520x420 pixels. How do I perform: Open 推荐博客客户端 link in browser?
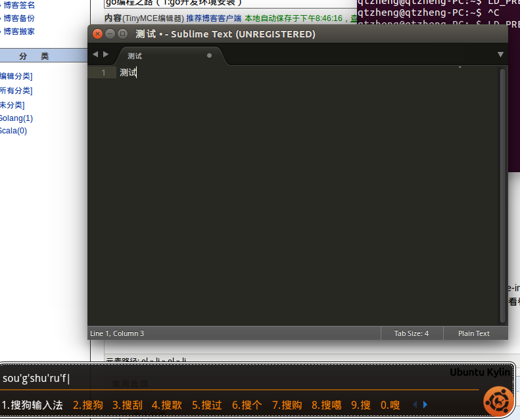(x=214, y=18)
